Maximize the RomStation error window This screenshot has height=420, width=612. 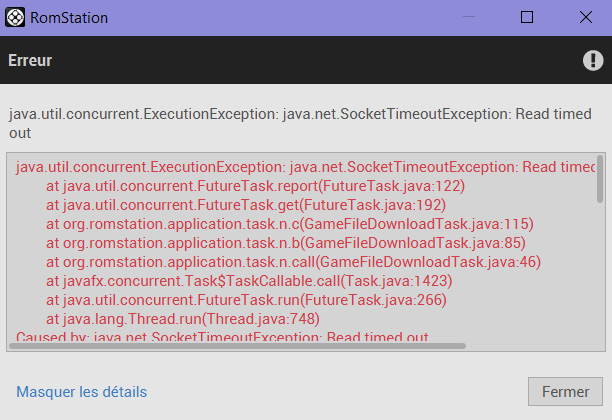click(527, 17)
